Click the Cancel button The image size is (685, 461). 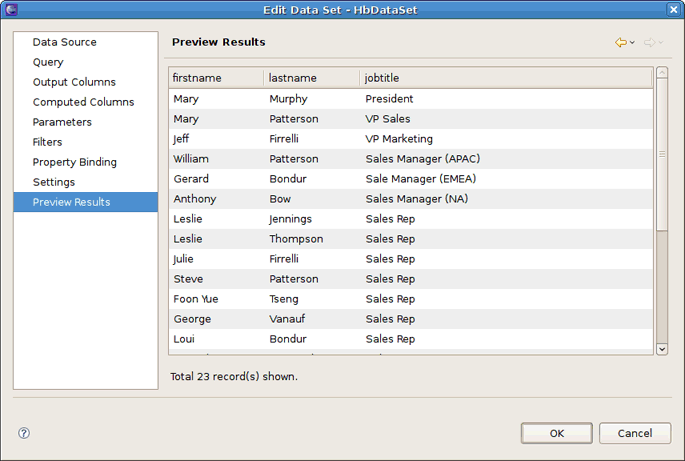[x=635, y=433]
